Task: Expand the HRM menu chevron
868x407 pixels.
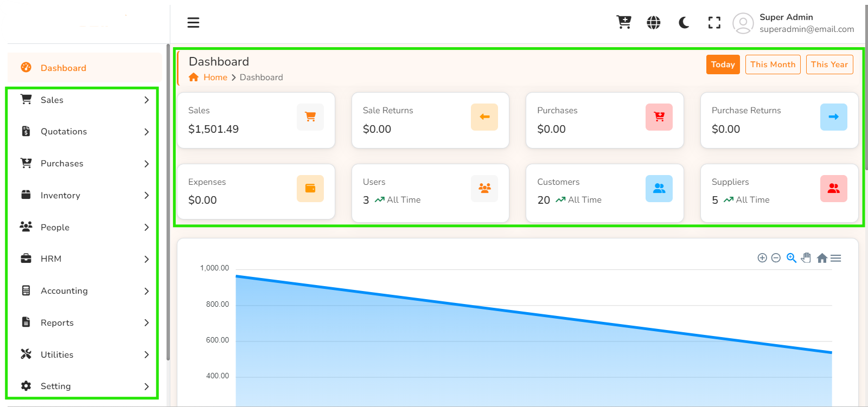Action: (146, 259)
